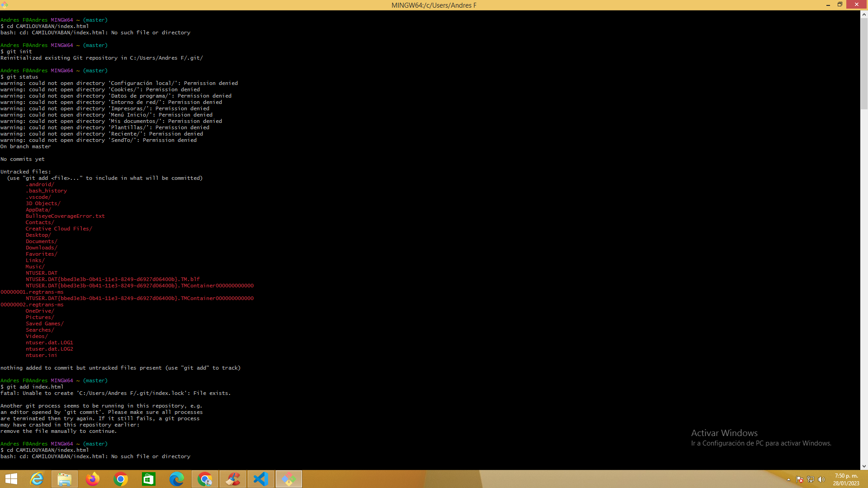Switch to Visual Studio Code

click(261, 479)
